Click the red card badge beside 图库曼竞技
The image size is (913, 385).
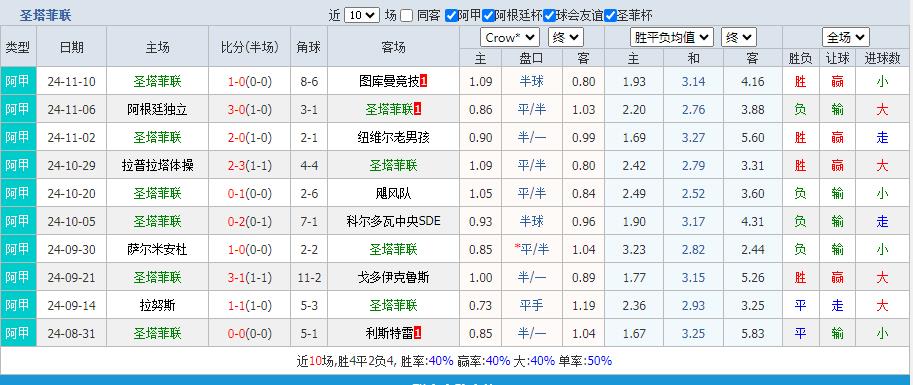[x=423, y=82]
